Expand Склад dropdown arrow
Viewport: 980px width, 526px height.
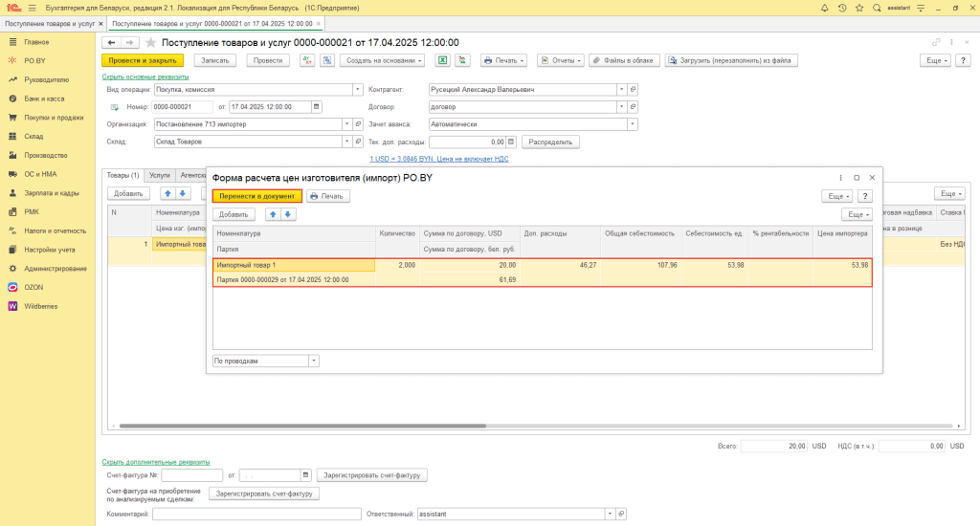tap(346, 142)
